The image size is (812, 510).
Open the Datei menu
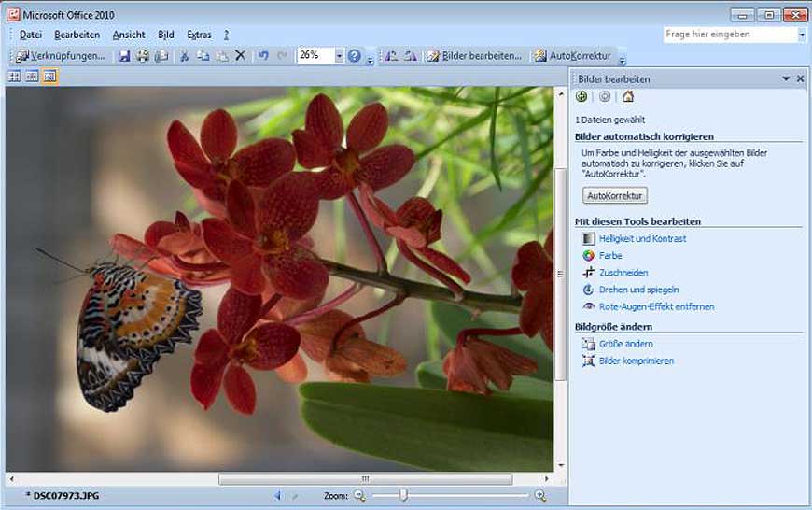[x=31, y=35]
